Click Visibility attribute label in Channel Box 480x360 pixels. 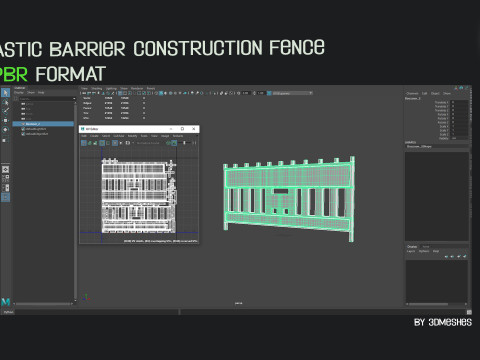(x=443, y=138)
